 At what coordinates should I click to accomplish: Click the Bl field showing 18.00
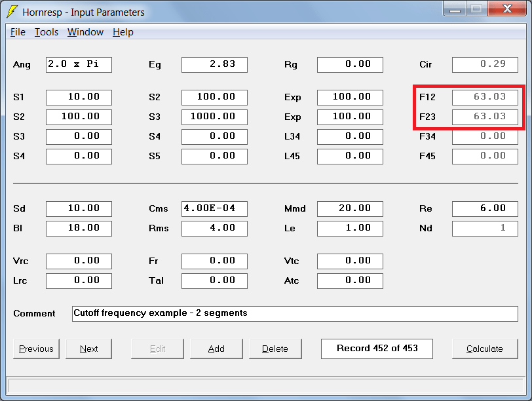(79, 228)
